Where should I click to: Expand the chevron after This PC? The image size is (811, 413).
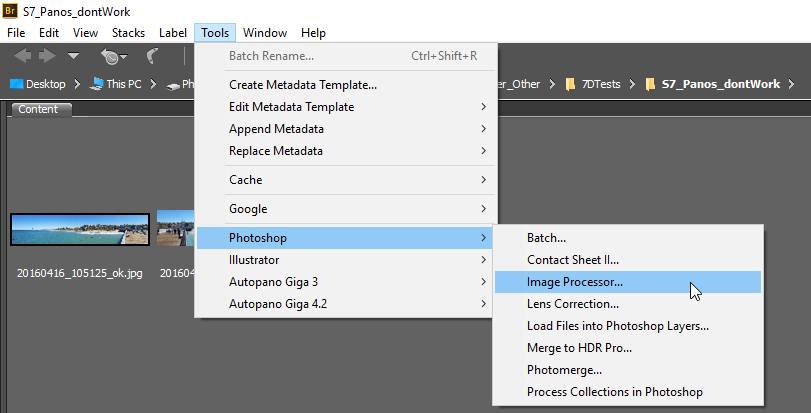coord(153,84)
